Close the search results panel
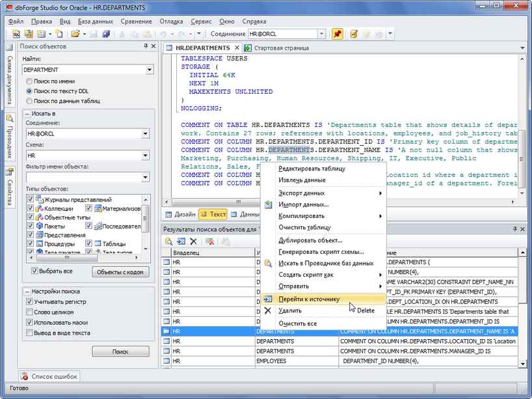532x399 pixels. [522, 229]
